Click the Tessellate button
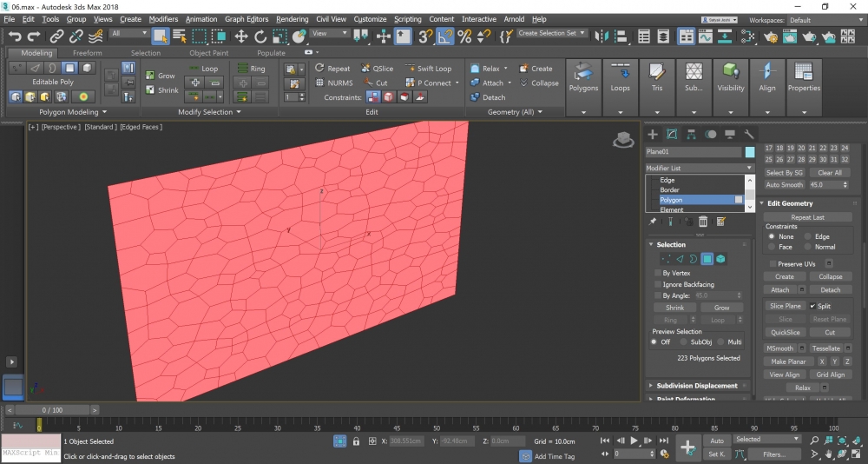The image size is (868, 464). tap(825, 348)
